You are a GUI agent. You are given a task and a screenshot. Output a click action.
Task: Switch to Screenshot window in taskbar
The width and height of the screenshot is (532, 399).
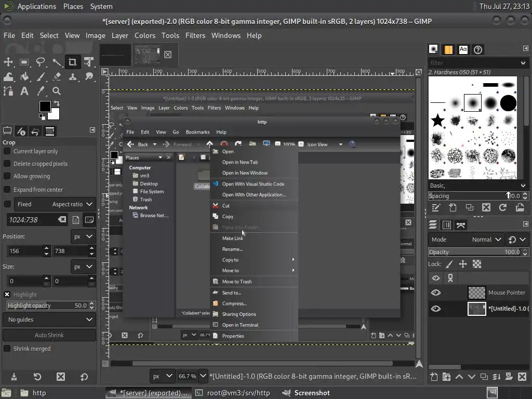click(x=307, y=393)
